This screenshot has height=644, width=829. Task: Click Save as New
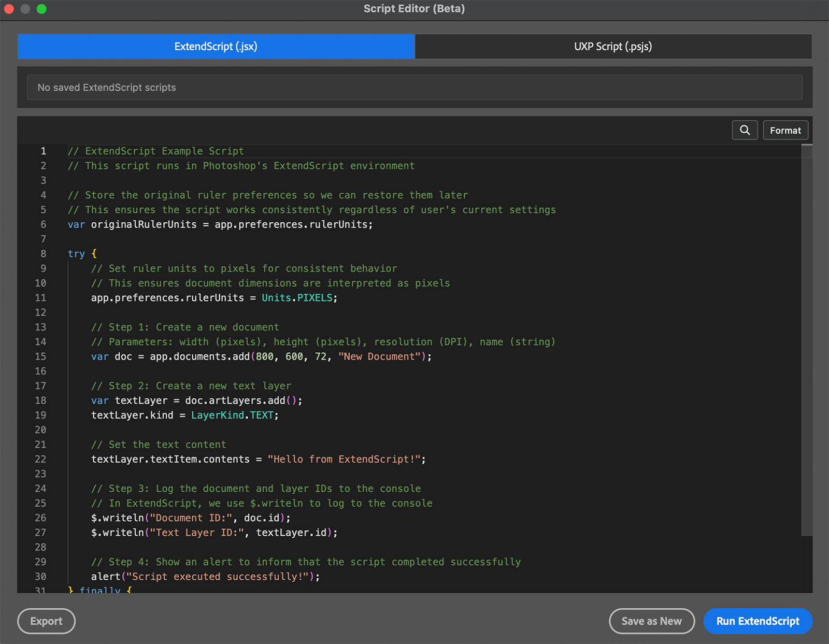pyautogui.click(x=652, y=621)
